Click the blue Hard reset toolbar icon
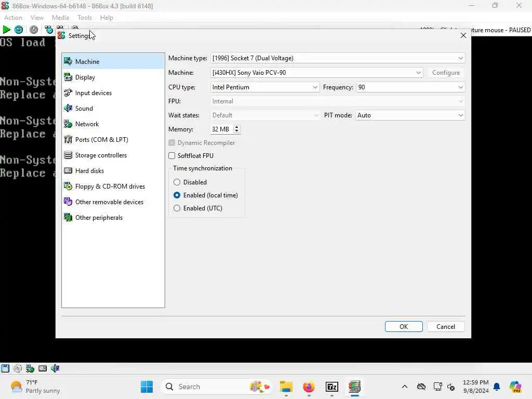This screenshot has width=532, height=399. (x=19, y=30)
